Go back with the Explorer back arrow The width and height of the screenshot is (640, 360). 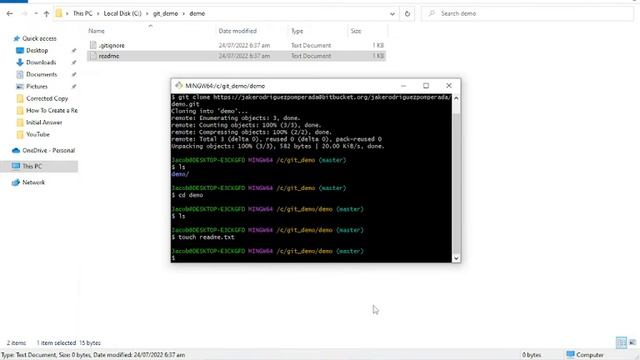click(10, 13)
